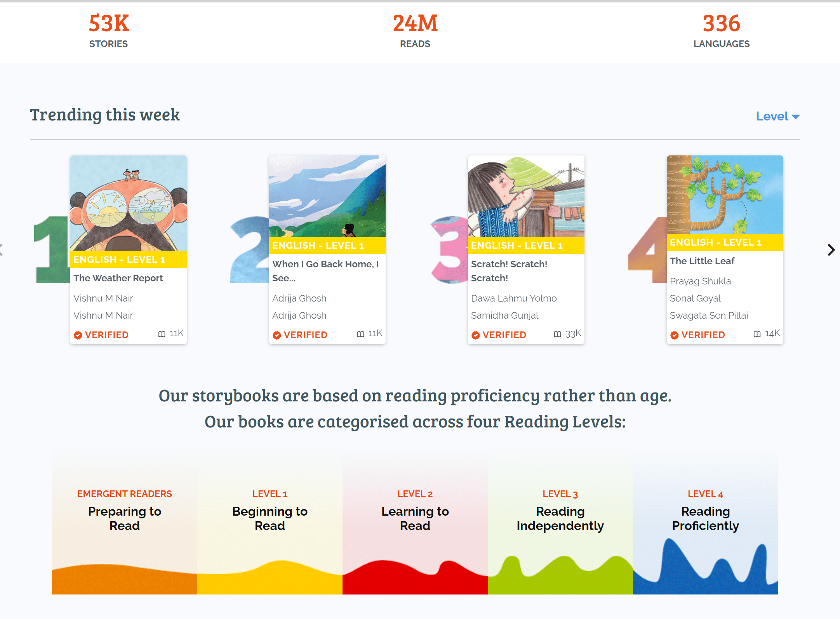Click author name Dawa Lahmu Yolmo
The width and height of the screenshot is (840, 619).
coord(513,298)
